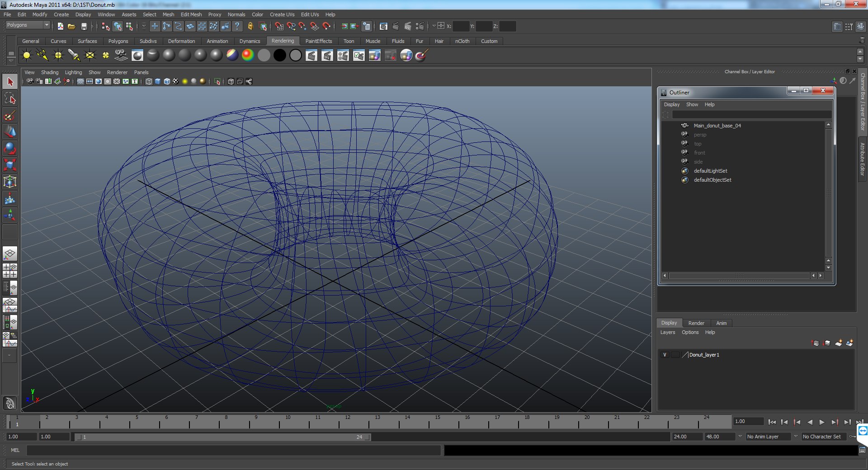The width and height of the screenshot is (868, 470).
Task: Activate the Scale tool red cube icon
Action: pyautogui.click(x=10, y=165)
